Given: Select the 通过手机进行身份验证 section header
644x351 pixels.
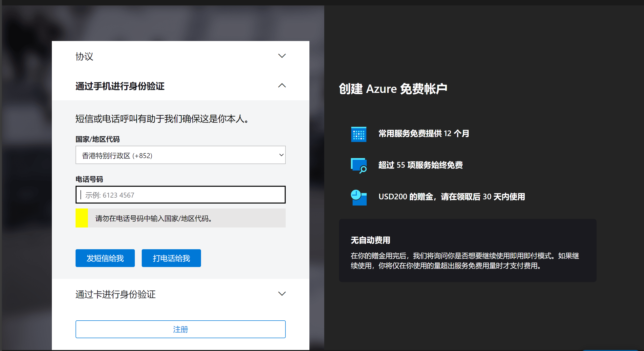Looking at the screenshot, I should tap(181, 86).
